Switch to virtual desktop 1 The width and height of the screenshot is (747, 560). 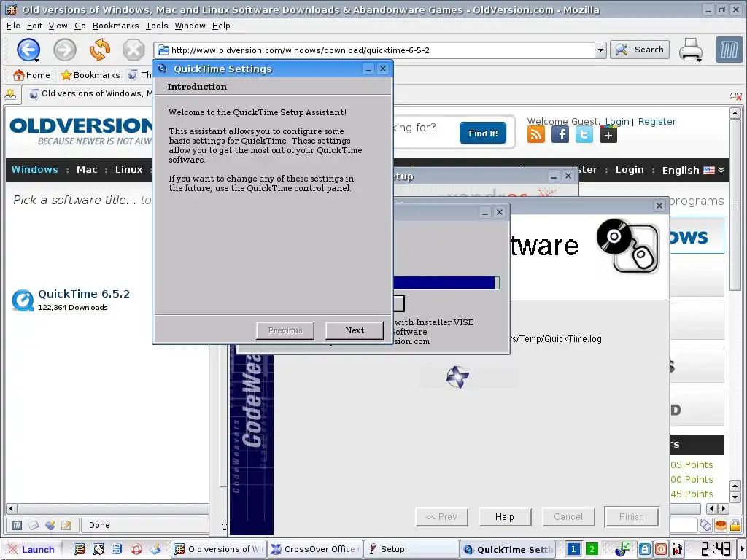[573, 549]
